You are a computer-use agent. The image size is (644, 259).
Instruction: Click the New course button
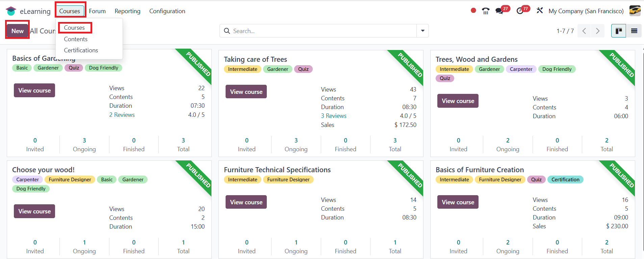click(x=18, y=31)
